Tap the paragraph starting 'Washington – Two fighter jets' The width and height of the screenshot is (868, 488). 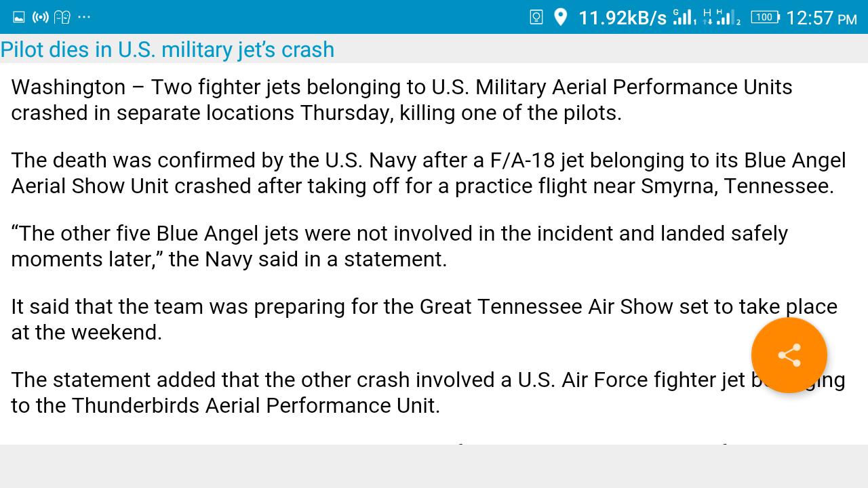click(401, 100)
